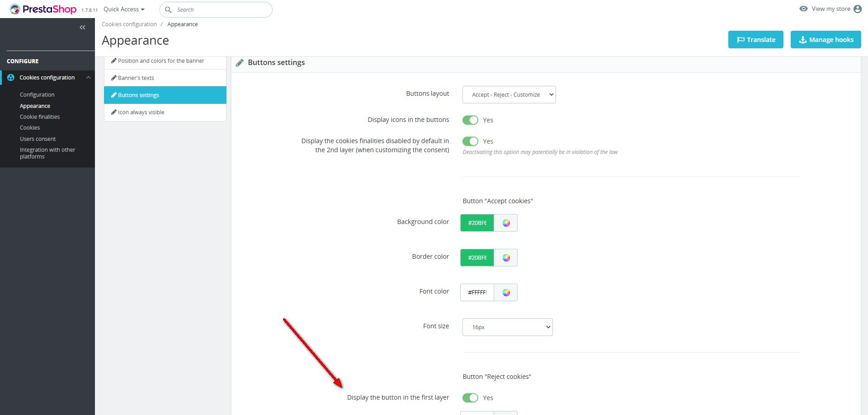The height and width of the screenshot is (415, 868).
Task: Click the Background color green hex field
Action: click(477, 223)
